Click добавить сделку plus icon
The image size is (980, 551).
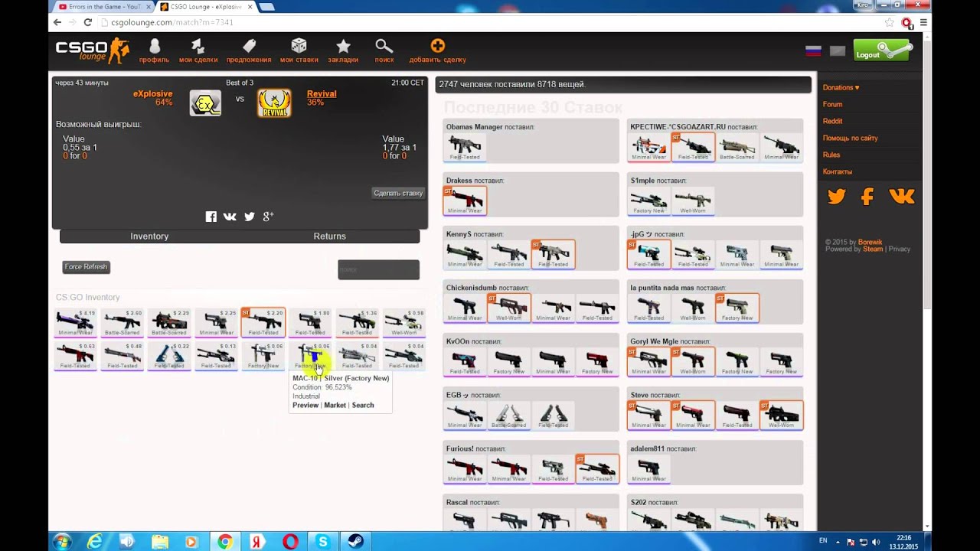(437, 46)
